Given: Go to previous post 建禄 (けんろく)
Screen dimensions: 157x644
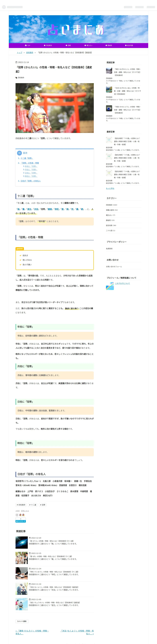Looking at the screenshot, I should tap(32, 632).
